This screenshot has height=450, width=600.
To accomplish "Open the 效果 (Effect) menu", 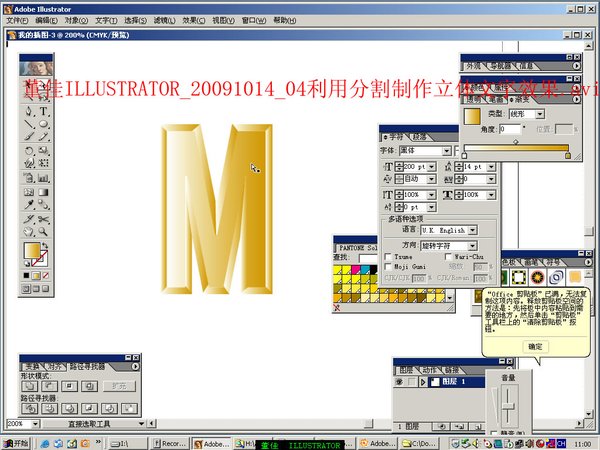I will tap(194, 19).
